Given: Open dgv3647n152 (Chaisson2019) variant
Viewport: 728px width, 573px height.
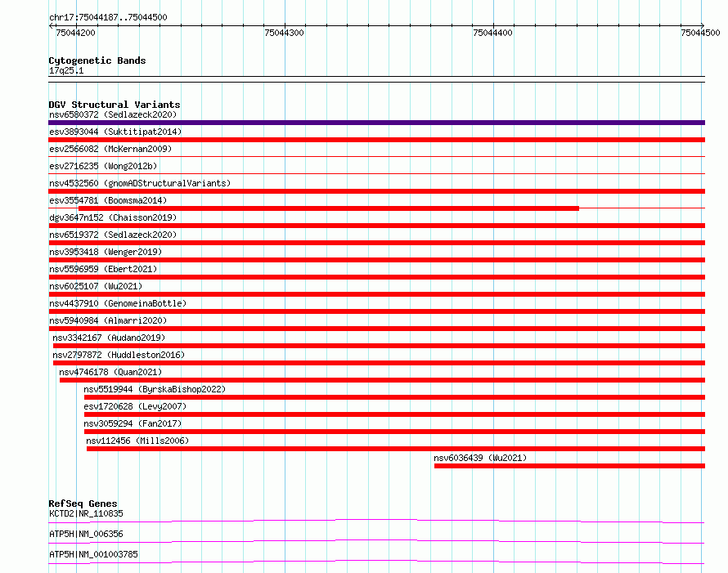Looking at the screenshot, I should 113,217.
